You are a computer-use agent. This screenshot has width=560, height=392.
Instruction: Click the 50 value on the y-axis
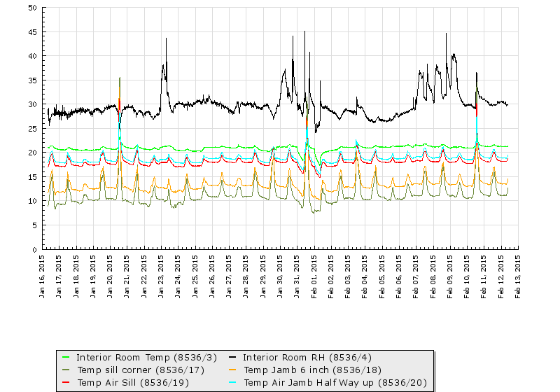click(x=33, y=8)
